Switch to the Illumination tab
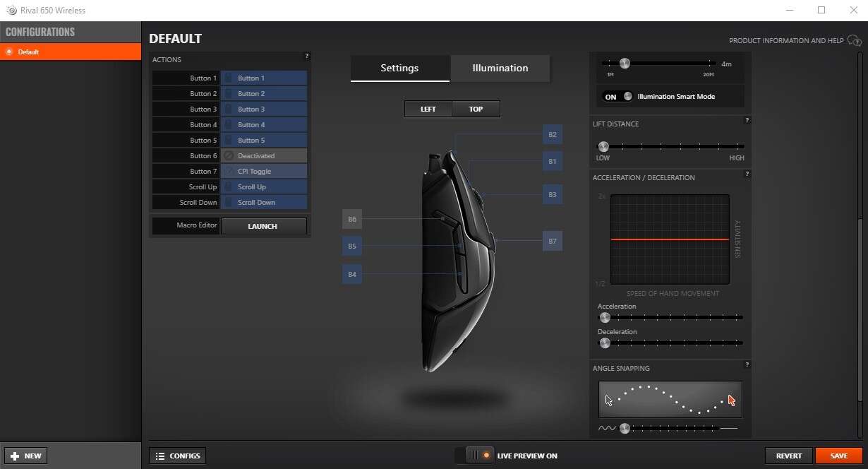868x469 pixels. tap(500, 69)
